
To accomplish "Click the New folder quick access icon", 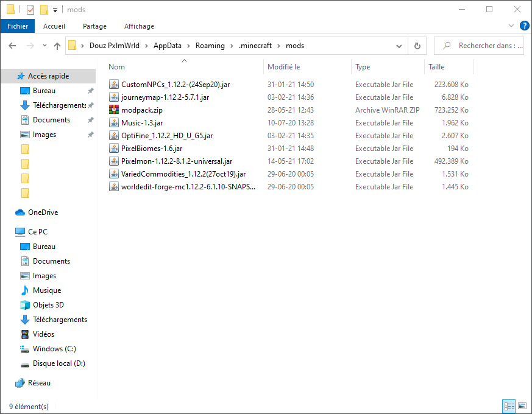I will point(44,10).
